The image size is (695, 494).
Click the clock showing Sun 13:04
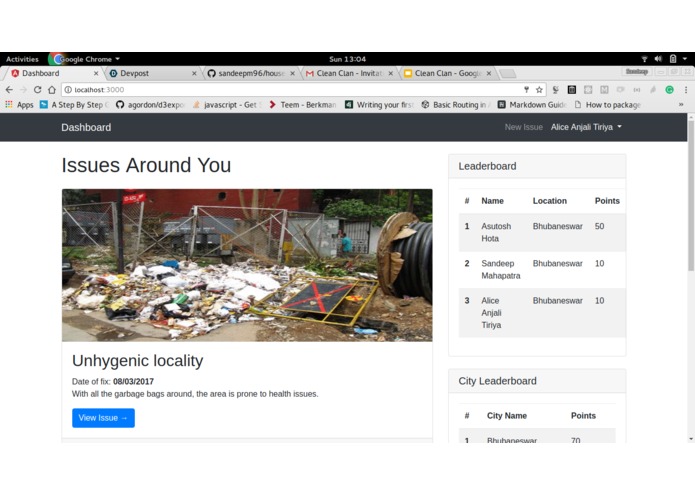point(348,59)
